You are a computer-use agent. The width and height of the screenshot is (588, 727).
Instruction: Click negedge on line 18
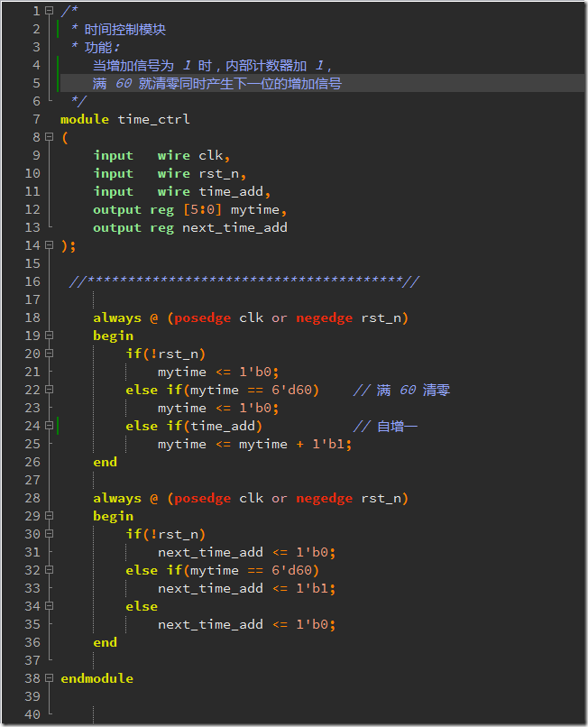[x=324, y=318]
